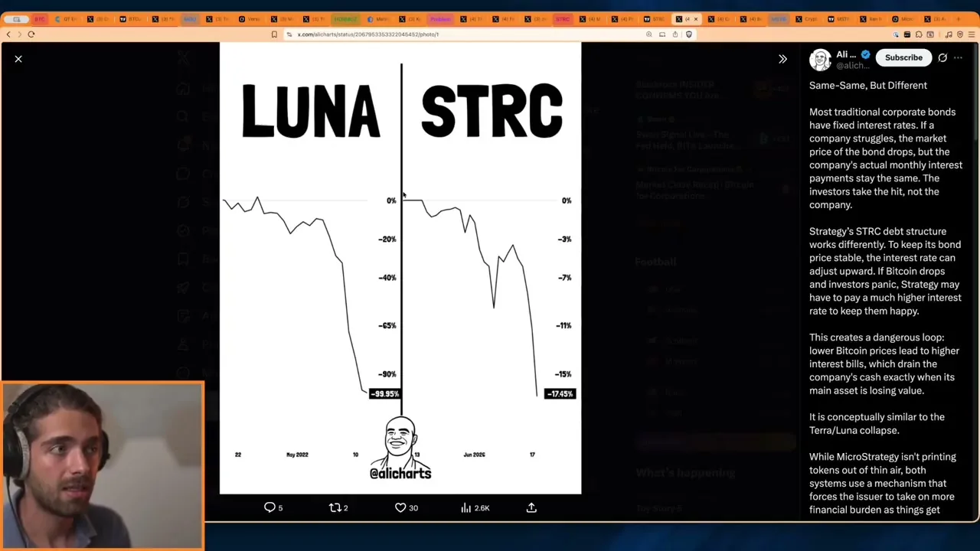
Task: Open the page zoom magnifier control
Action: [648, 34]
